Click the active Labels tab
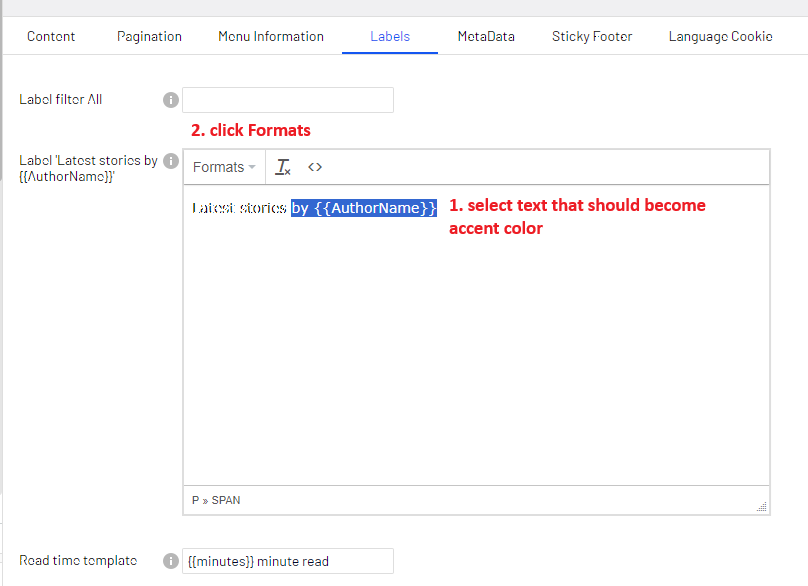 pos(389,36)
